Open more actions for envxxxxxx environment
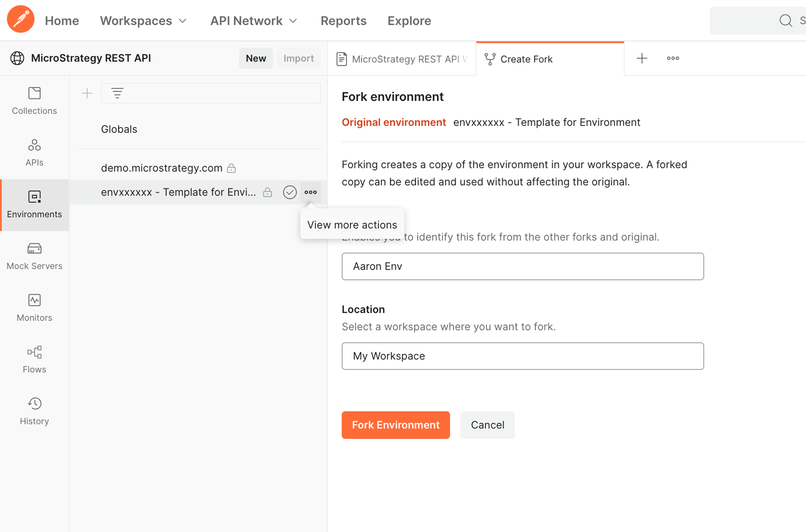 [x=310, y=192]
